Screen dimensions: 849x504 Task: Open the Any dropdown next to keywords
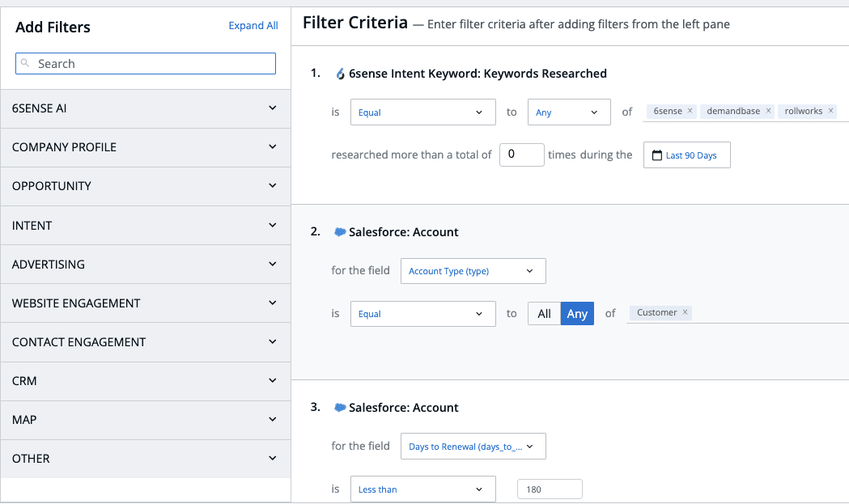[569, 112]
